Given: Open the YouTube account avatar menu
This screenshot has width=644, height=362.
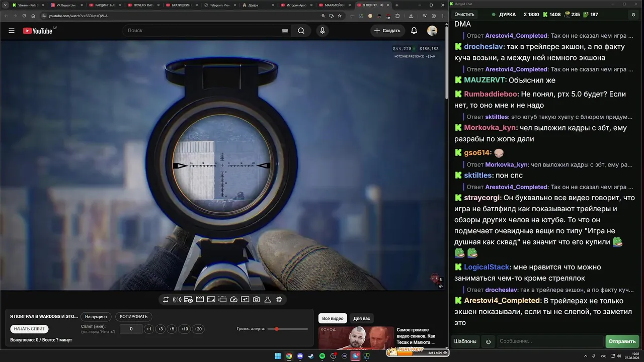Looking at the screenshot, I should 432,31.
